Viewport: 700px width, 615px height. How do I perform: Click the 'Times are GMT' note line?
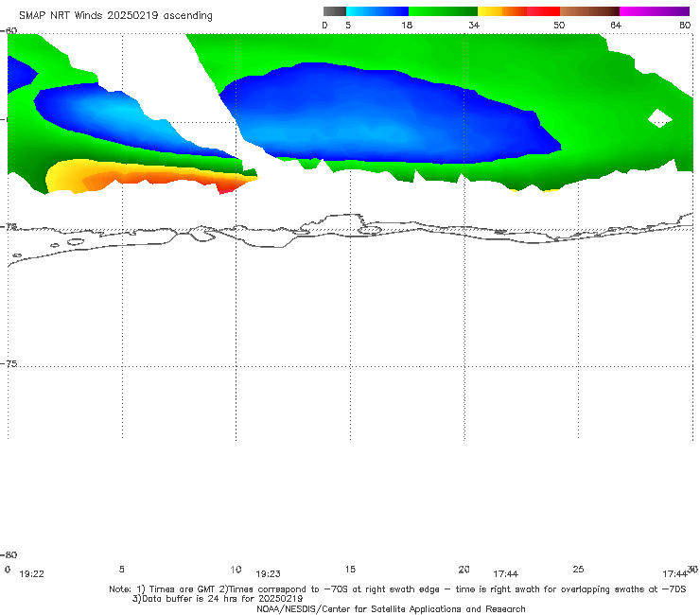coord(397,589)
